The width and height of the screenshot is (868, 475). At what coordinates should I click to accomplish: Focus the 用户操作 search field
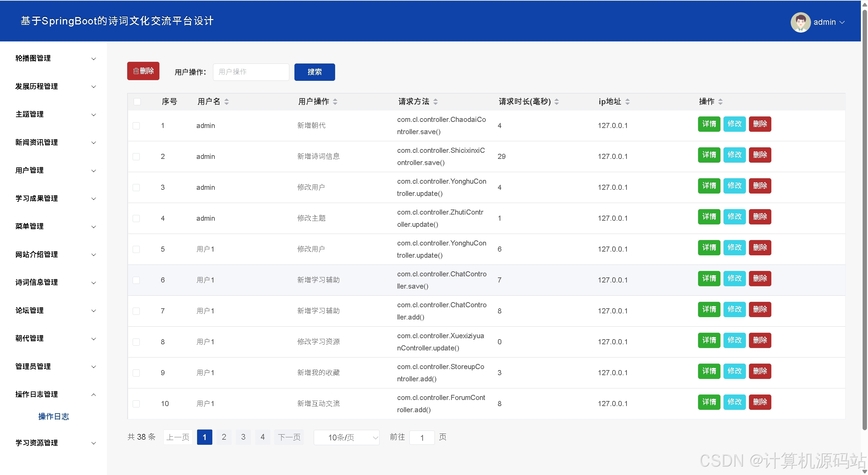coord(251,72)
